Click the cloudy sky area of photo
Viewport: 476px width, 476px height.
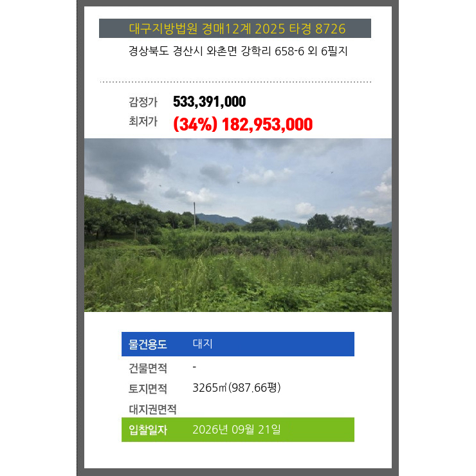(x=238, y=173)
